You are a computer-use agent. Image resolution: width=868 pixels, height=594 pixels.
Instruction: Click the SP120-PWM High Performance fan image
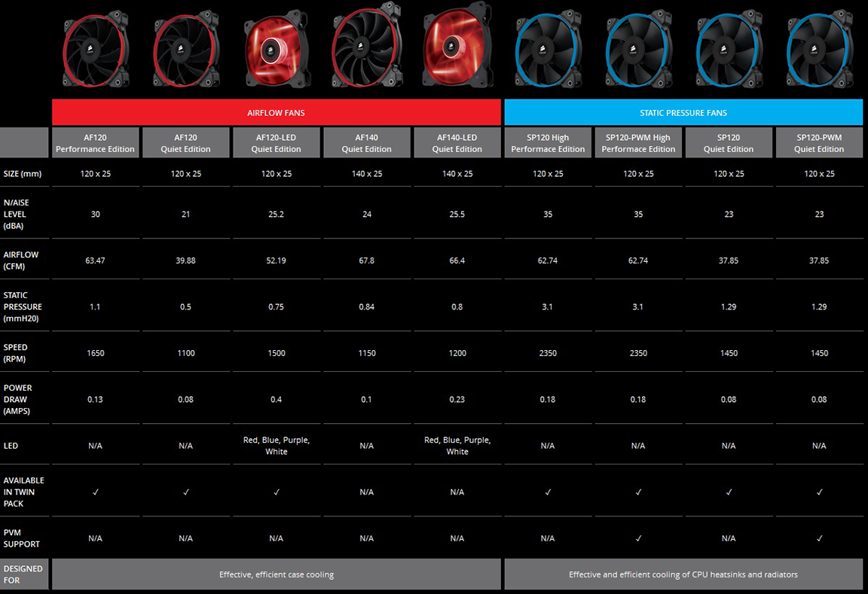pyautogui.click(x=638, y=50)
